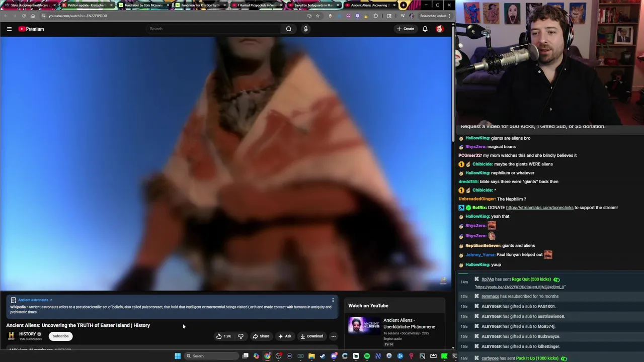Click the HISTORY channel avatar
Screen dimensions: 644x362
tap(11, 336)
